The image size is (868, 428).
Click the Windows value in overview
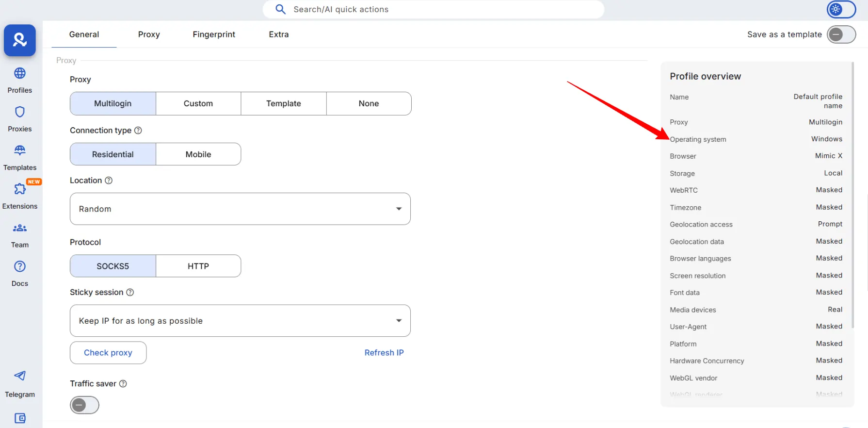pyautogui.click(x=827, y=139)
